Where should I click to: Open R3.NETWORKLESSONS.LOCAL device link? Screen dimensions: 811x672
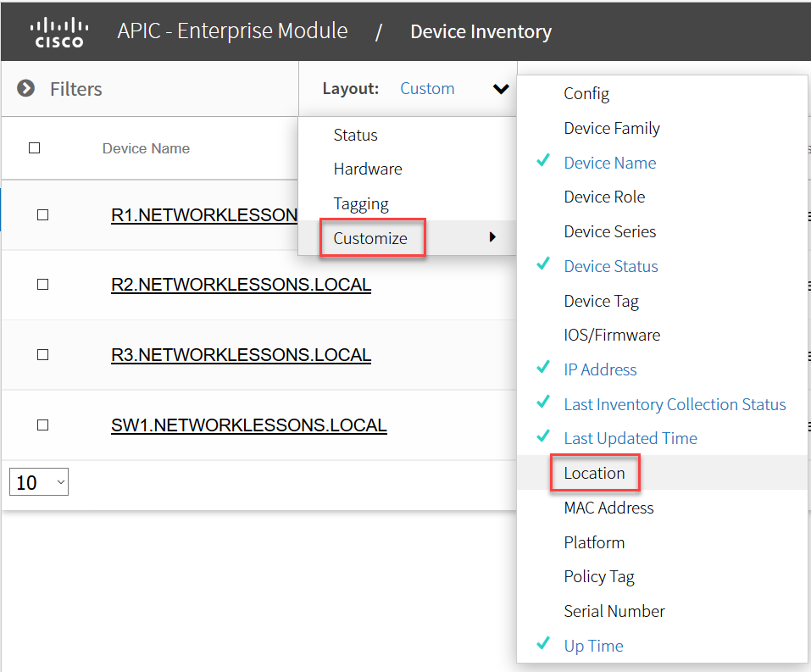coord(241,355)
